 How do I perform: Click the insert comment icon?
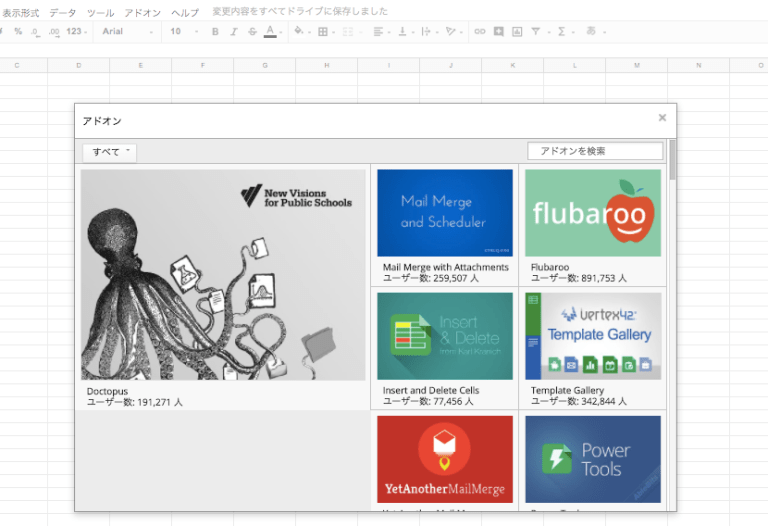(499, 31)
